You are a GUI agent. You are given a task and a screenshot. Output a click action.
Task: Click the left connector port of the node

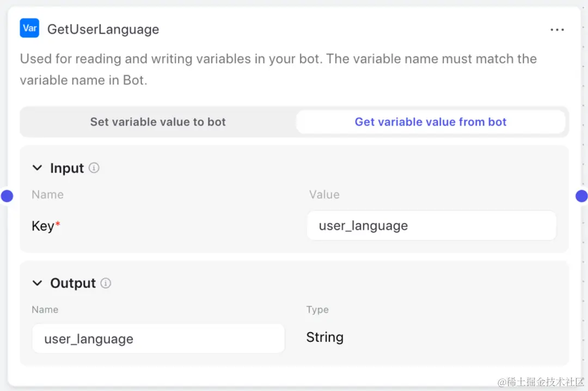point(7,196)
